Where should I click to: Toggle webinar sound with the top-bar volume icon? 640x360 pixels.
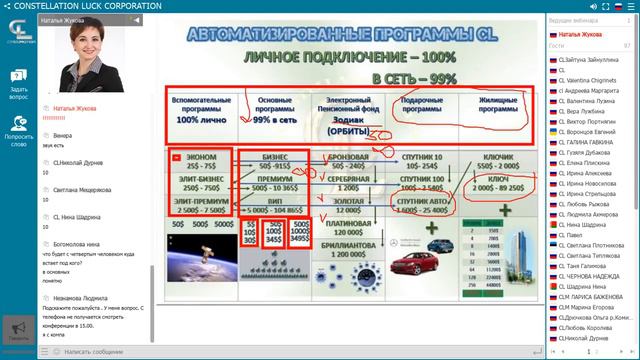pos(593,7)
